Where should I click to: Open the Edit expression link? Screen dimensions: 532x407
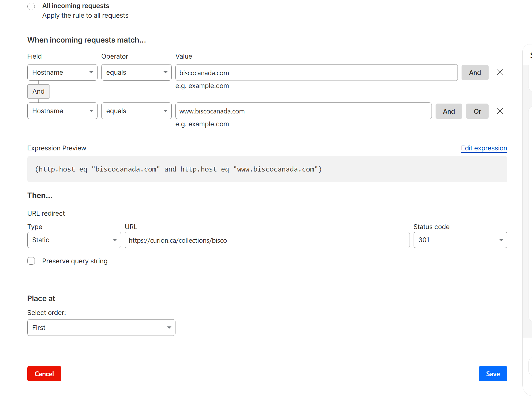(484, 148)
